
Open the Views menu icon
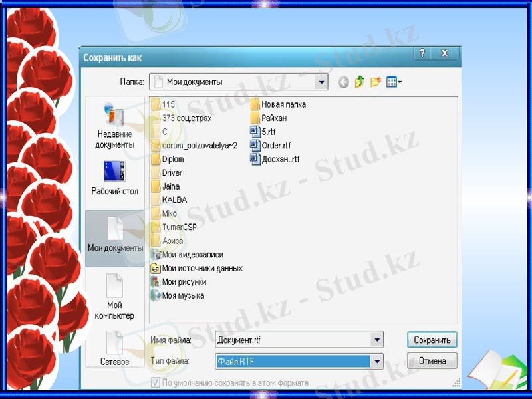394,82
